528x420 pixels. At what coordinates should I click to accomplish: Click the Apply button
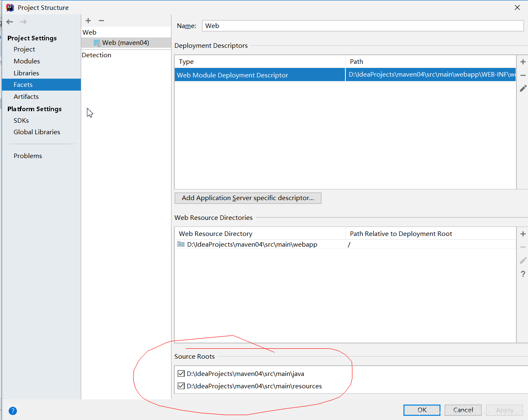pos(504,410)
